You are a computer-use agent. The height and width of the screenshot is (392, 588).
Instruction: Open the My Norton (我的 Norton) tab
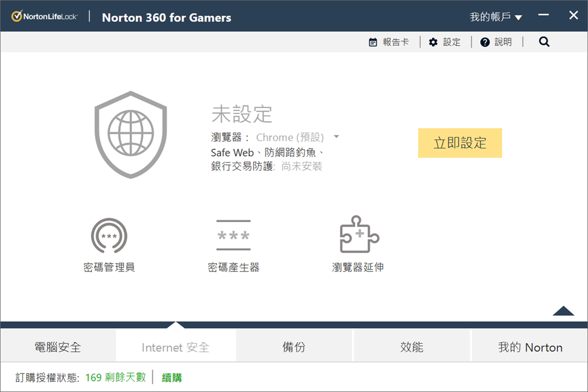click(x=530, y=347)
